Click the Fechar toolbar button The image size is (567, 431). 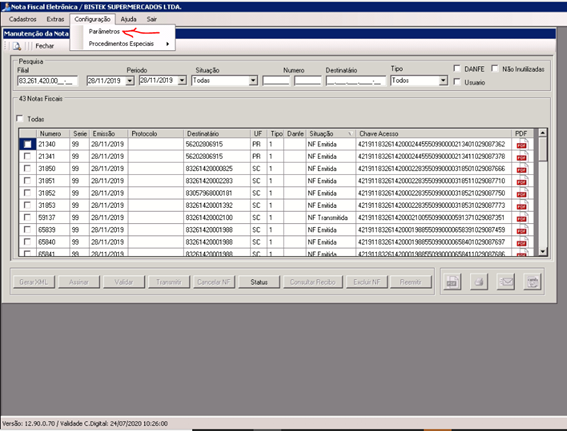tap(44, 46)
